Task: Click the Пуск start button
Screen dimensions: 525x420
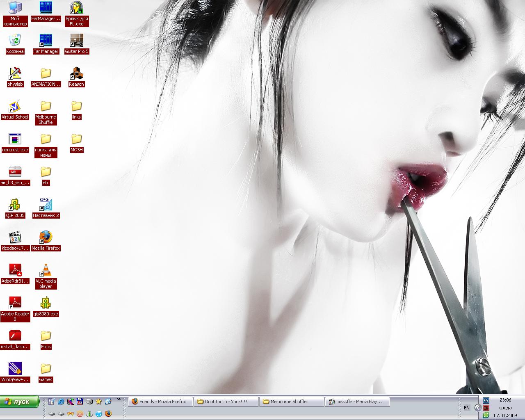Action: pos(20,402)
